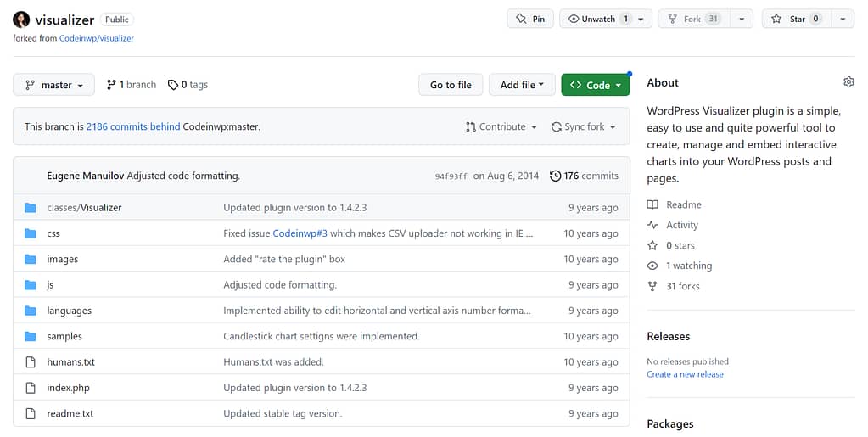The height and width of the screenshot is (437, 868).
Task: Open the master branch selector
Action: pyautogui.click(x=53, y=85)
